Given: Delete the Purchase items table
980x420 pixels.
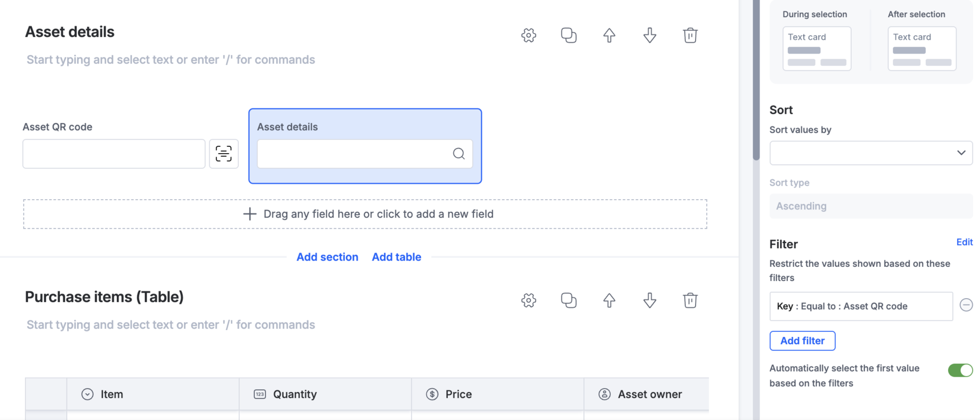Looking at the screenshot, I should click(x=690, y=300).
